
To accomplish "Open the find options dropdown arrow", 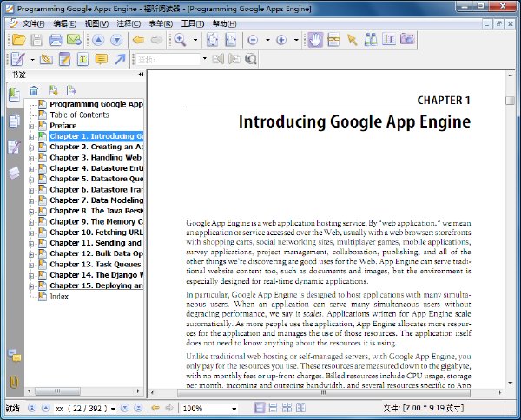I will click(205, 59).
